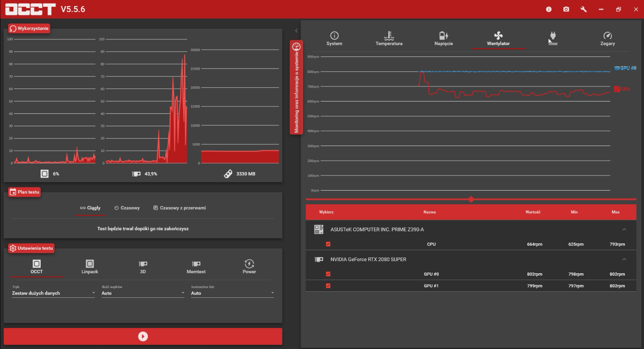Click the Plan testu panel label

tap(25, 192)
